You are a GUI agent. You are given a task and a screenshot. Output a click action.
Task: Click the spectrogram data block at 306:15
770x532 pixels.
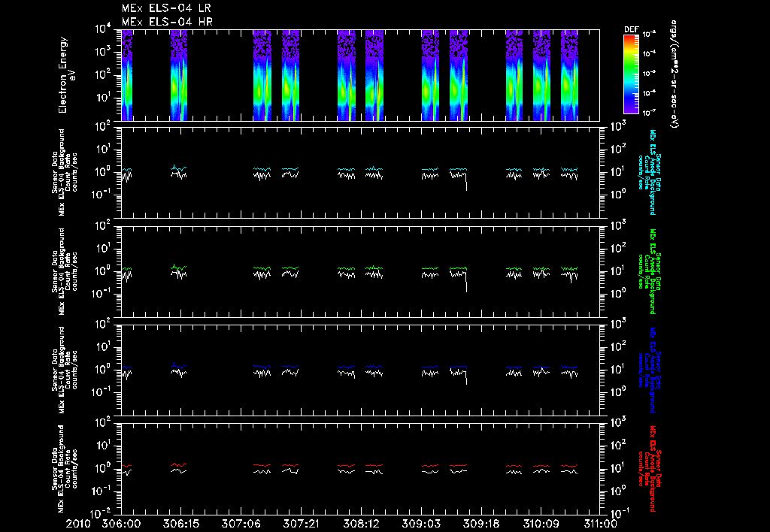(179, 75)
